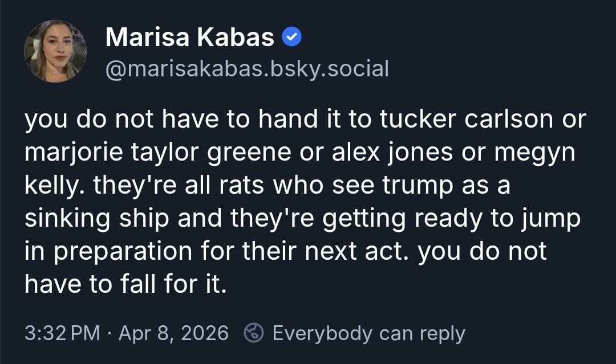
Task: Click the "Everybody can reply" label
Action: click(x=368, y=333)
